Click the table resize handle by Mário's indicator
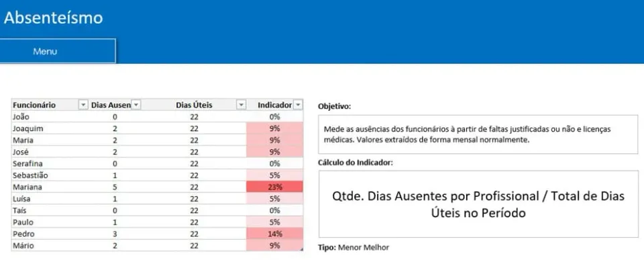The image size is (644, 260). coord(301,249)
